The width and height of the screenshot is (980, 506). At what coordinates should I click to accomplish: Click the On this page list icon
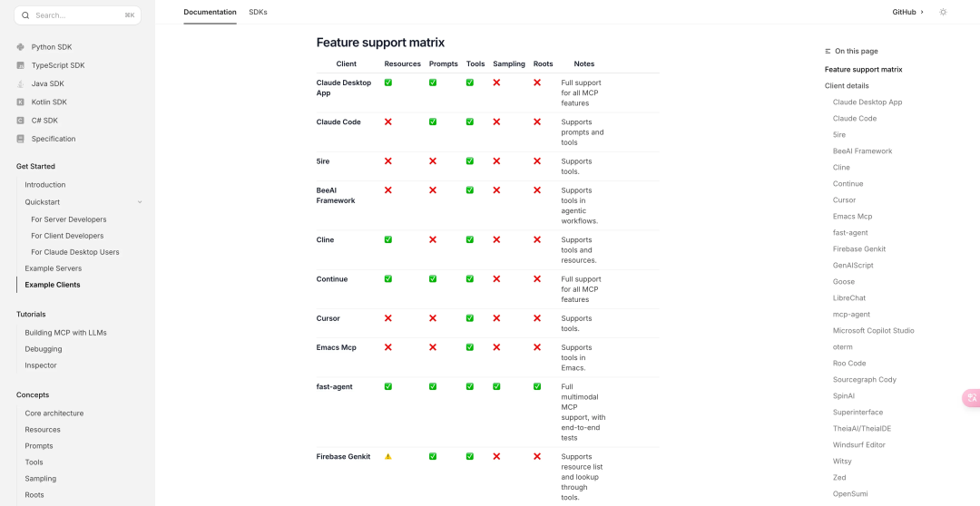click(x=828, y=52)
